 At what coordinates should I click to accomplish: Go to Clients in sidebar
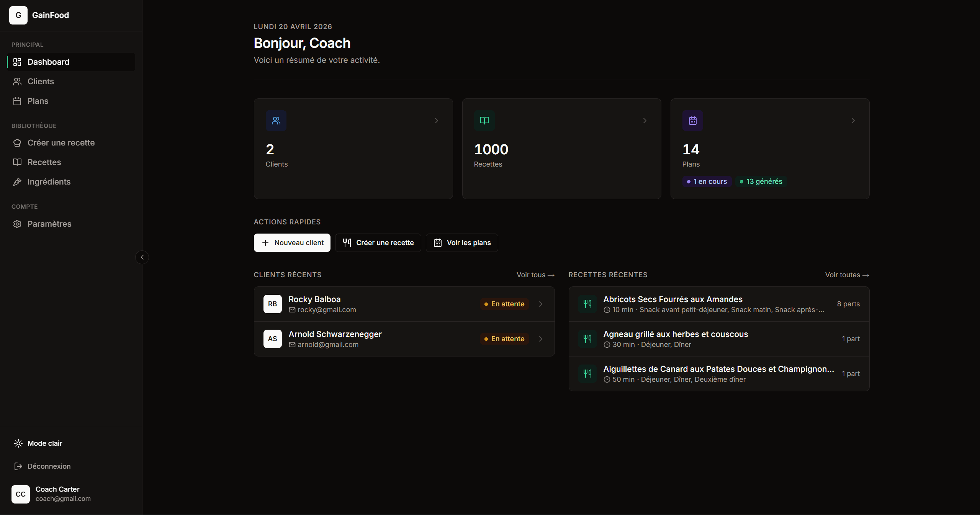pos(71,82)
